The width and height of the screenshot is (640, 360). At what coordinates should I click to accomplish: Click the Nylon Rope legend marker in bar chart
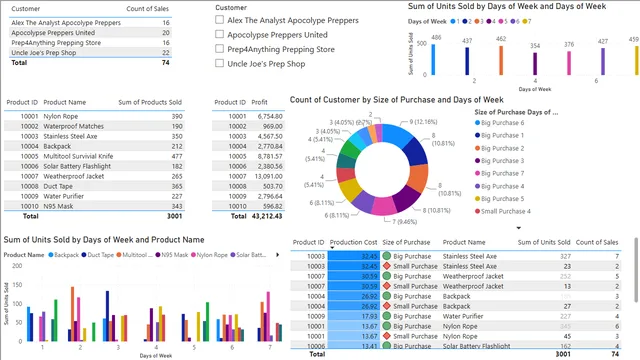[x=193, y=255]
